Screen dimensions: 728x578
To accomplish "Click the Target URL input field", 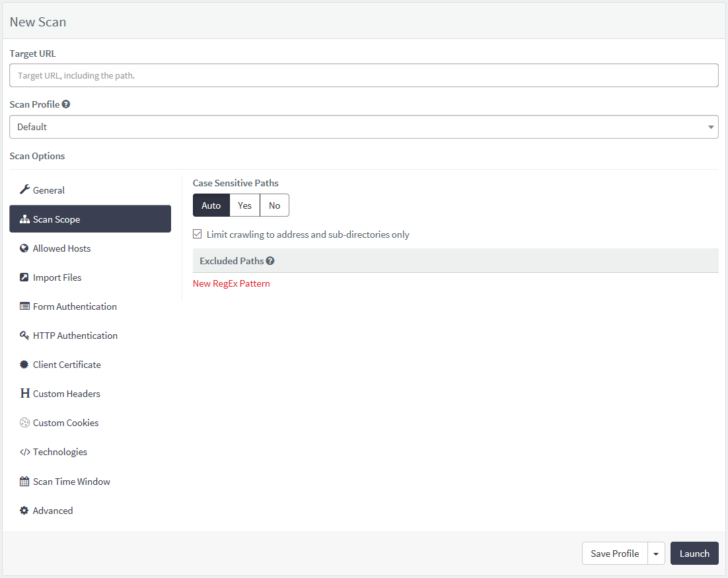I will pyautogui.click(x=364, y=75).
